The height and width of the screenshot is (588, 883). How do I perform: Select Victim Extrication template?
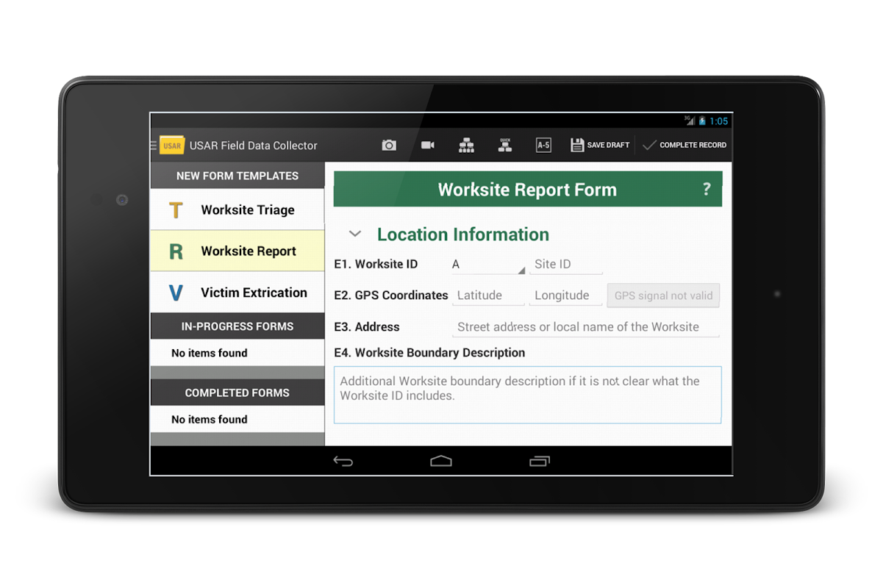coord(237,292)
